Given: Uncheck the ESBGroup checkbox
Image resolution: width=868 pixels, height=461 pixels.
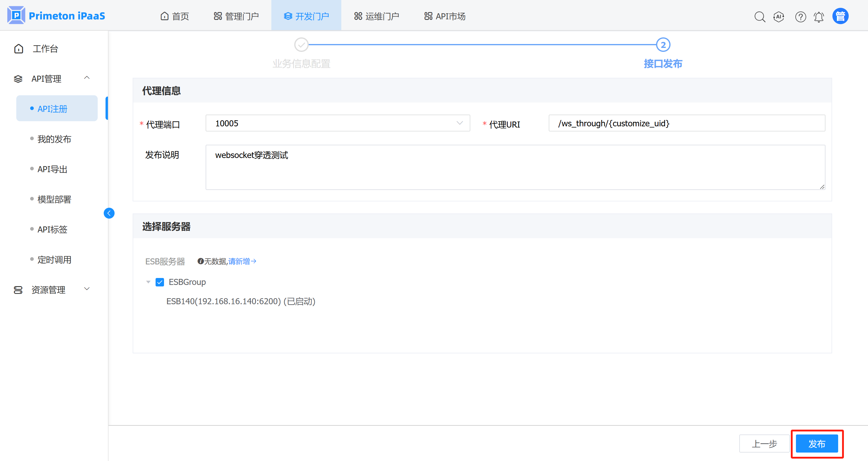Looking at the screenshot, I should tap(160, 282).
